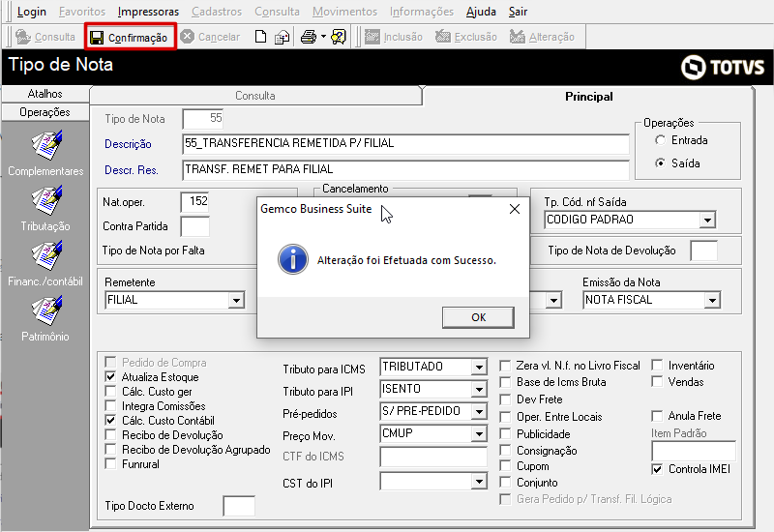Viewport: 774px width, 532px height.
Task: Click the Descr. Res. input field
Action: [405, 170]
